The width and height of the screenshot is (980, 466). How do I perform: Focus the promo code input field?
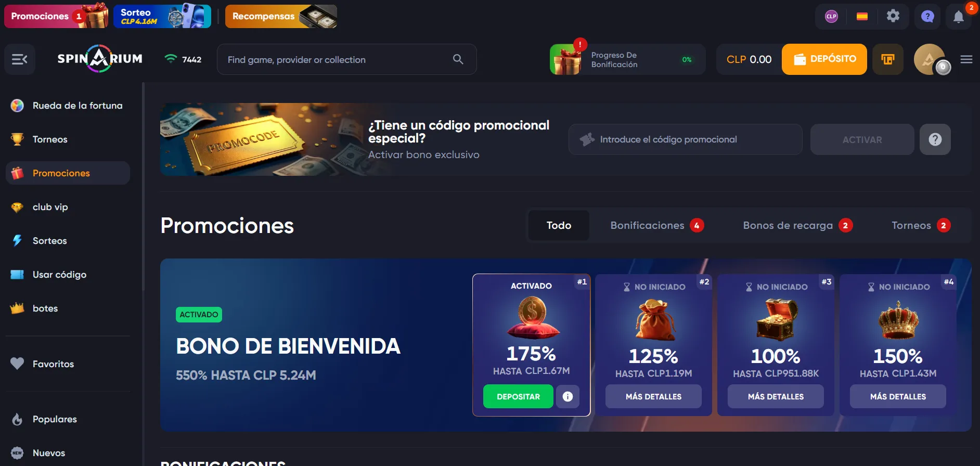tap(685, 139)
